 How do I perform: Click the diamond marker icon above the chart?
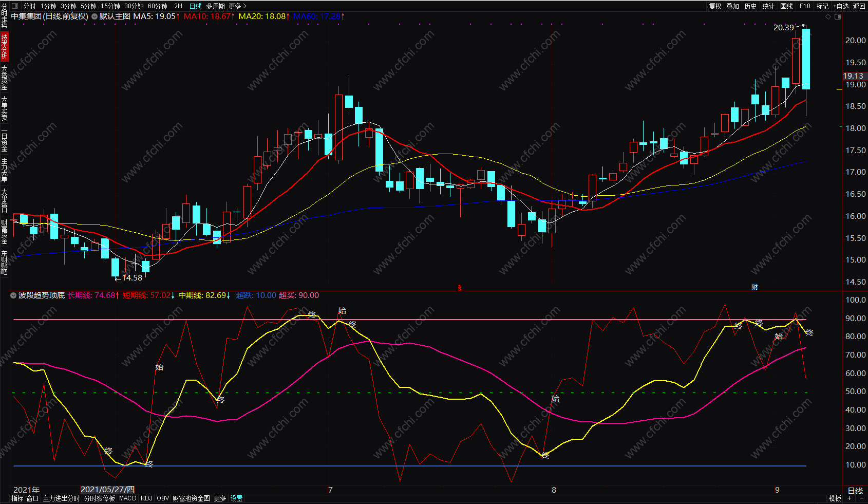click(828, 16)
